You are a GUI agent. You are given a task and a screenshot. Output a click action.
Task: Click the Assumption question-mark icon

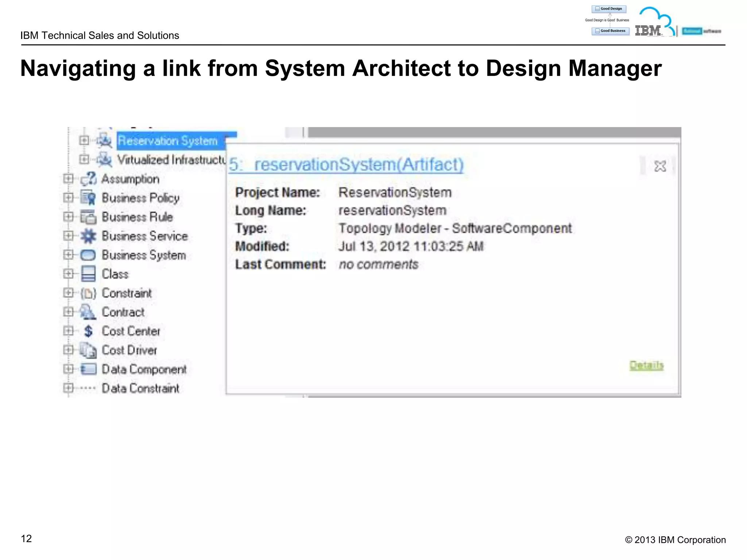pos(88,179)
